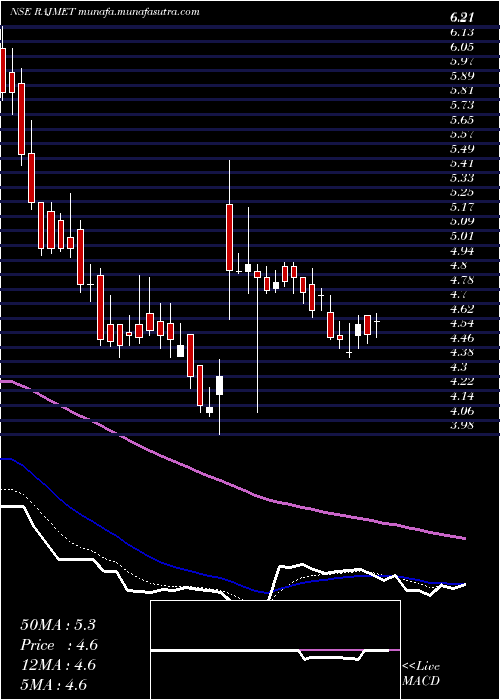This screenshot has width=500, height=700.
Task: Click the last candle on the right of the chart
Action: pyautogui.click(x=377, y=325)
